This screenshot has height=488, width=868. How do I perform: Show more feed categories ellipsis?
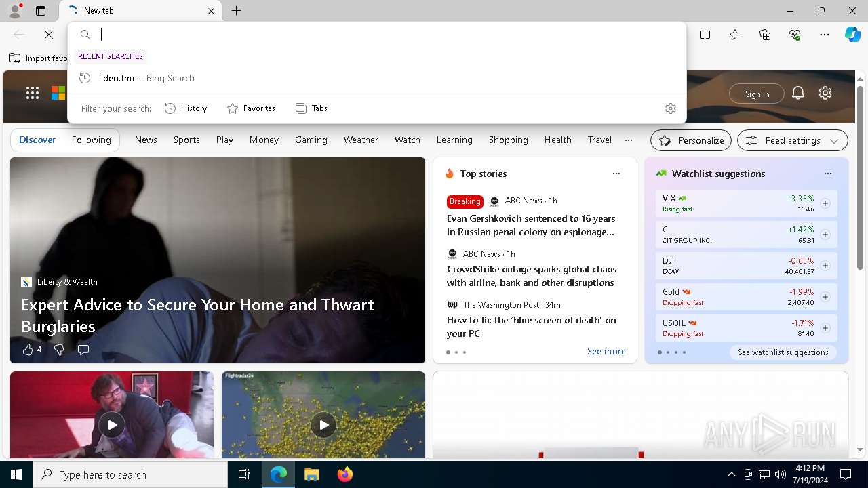(629, 140)
